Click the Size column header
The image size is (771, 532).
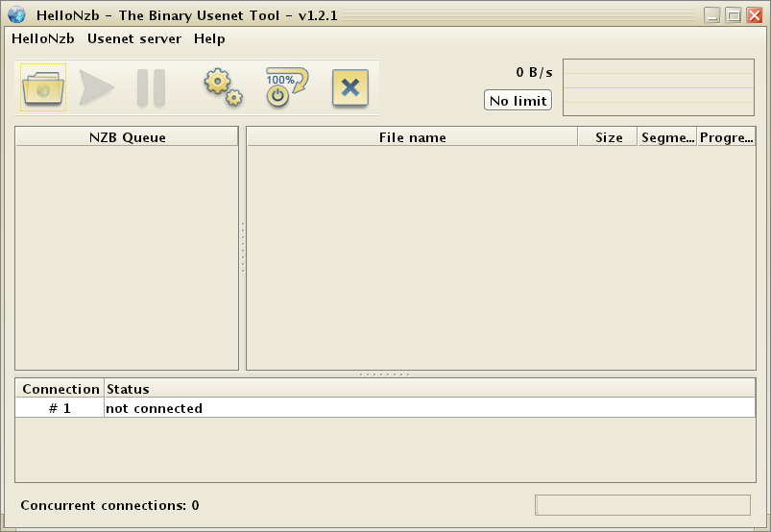[608, 137]
